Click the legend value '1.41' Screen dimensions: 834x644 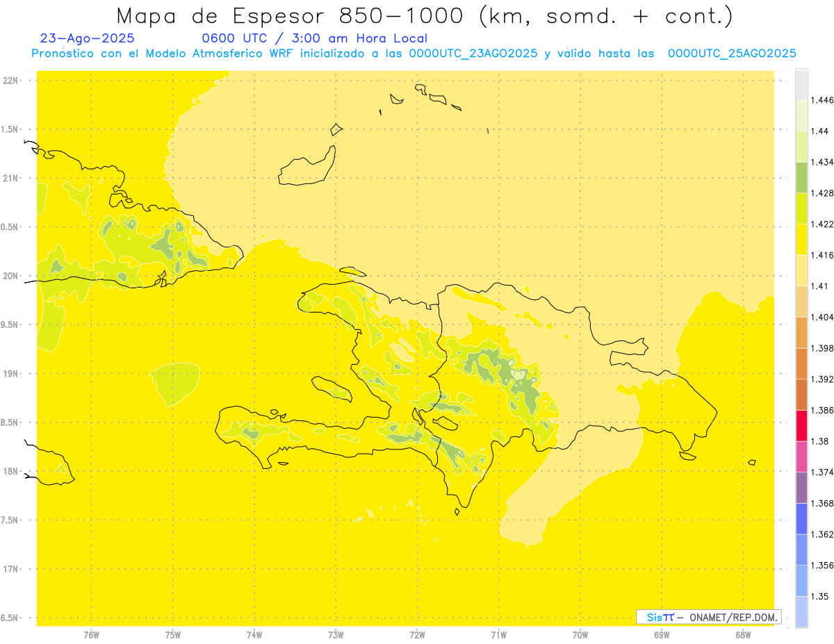click(821, 286)
